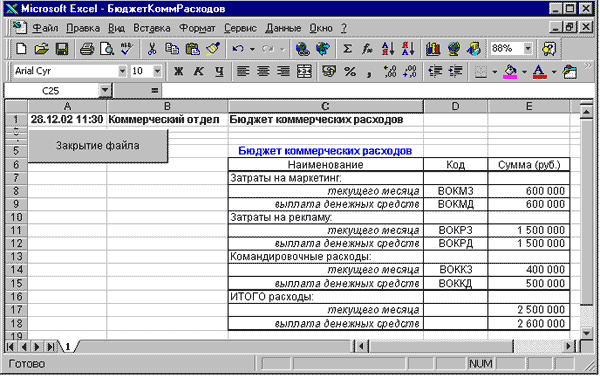600x378 pixels.
Task: Open the Вид menu
Action: pos(116,28)
